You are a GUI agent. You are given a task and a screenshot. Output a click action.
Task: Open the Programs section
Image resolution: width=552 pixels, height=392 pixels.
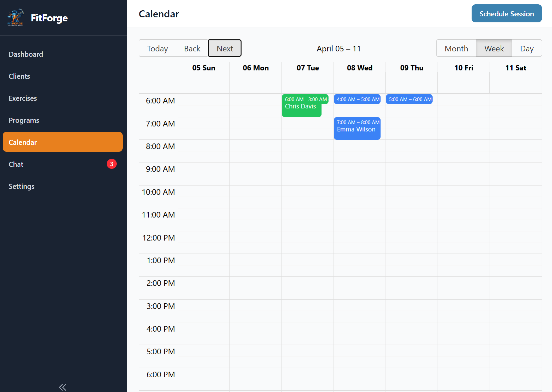coord(24,120)
